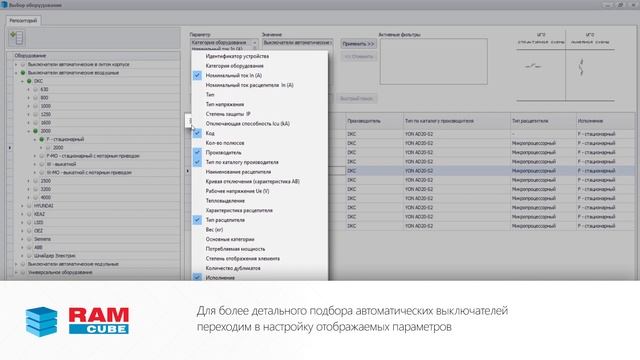Screen dimensions: 640x360
Task: Uncheck 'Тип по каталогу производителя' in menu
Action: click(197, 162)
